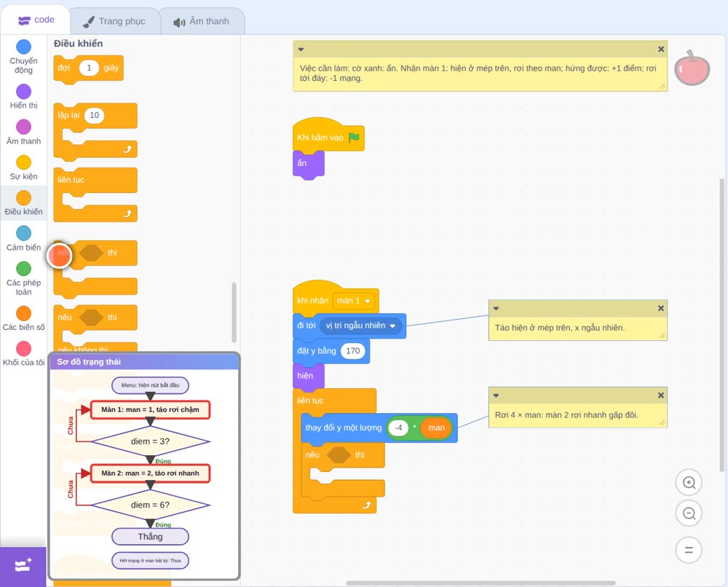
Task: Click the empty condition slot in workspace 'nếu' block
Action: click(x=339, y=455)
